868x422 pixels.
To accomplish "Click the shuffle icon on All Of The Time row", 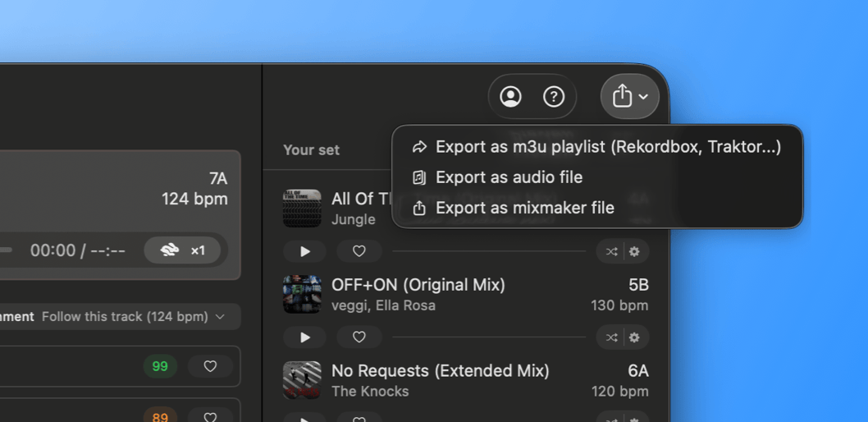I will (611, 251).
